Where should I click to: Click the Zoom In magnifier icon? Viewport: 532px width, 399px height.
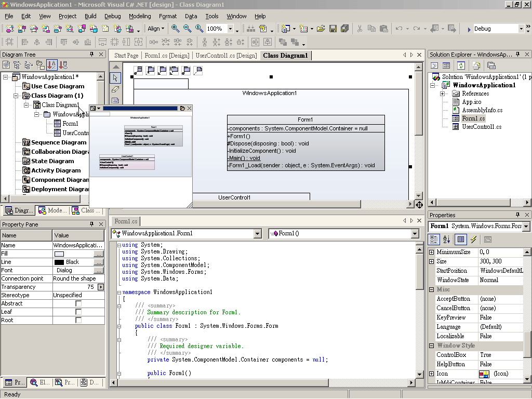tap(175, 29)
